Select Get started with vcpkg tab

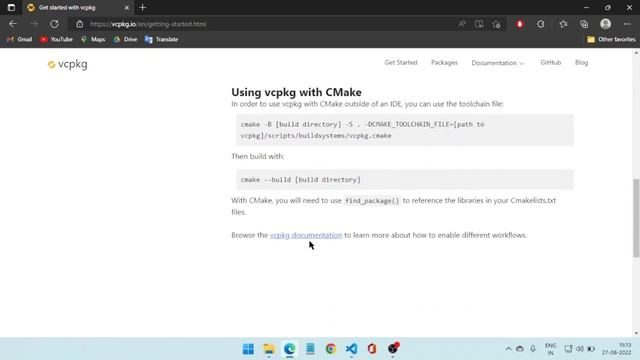[x=78, y=7]
